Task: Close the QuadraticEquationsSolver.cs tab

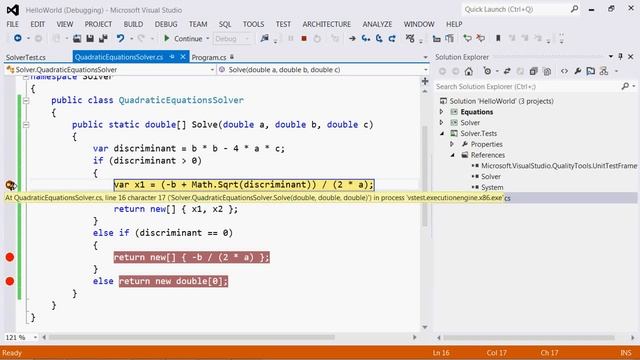Action: point(183,57)
